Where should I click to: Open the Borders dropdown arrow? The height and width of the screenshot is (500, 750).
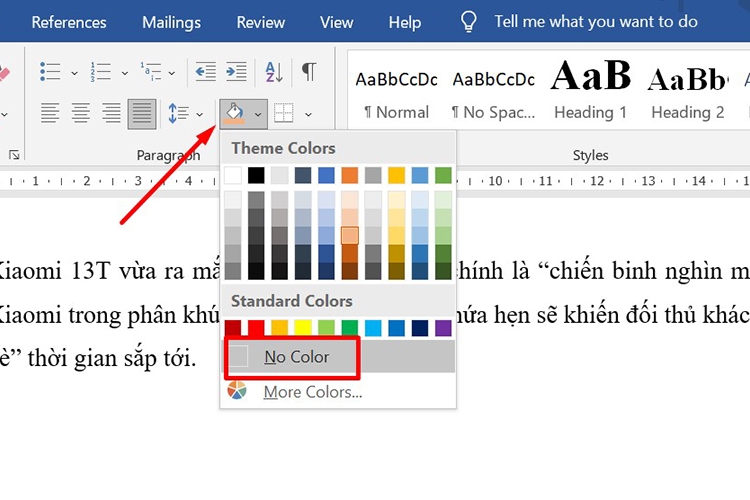coord(308,114)
